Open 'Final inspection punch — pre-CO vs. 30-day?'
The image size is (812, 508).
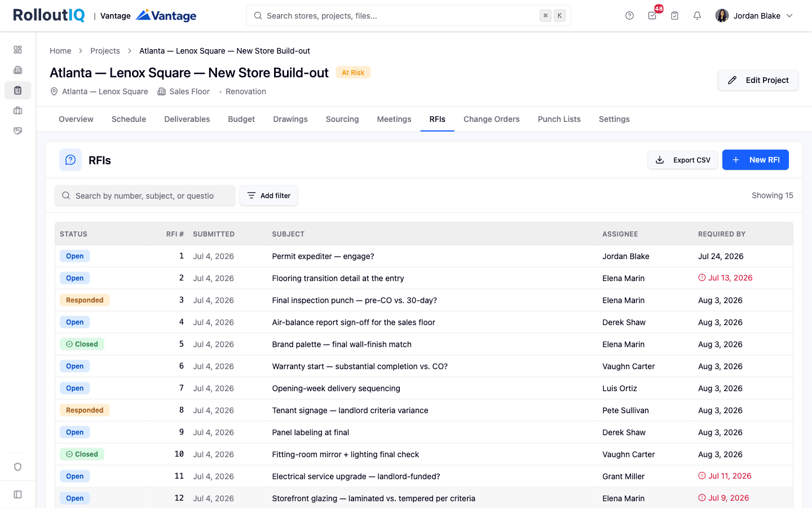[355, 300]
